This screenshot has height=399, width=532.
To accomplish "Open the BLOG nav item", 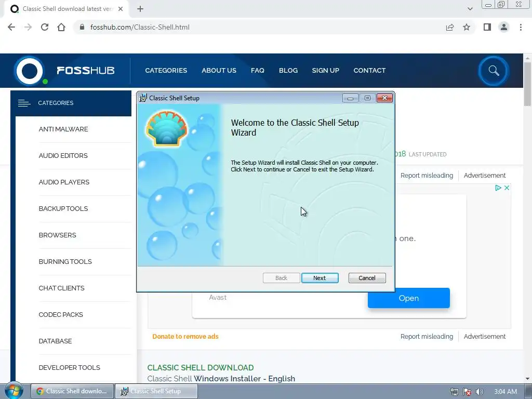I will [x=288, y=71].
